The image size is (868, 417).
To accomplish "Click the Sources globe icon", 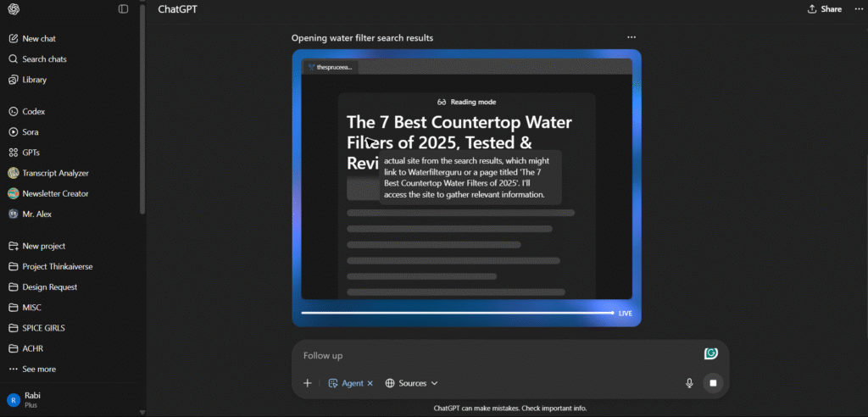I will click(390, 383).
